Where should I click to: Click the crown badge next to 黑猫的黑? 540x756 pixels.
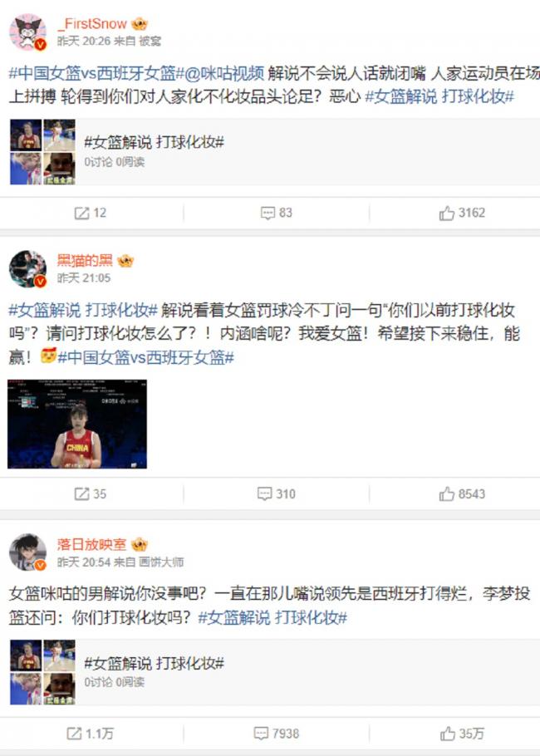[125, 261]
